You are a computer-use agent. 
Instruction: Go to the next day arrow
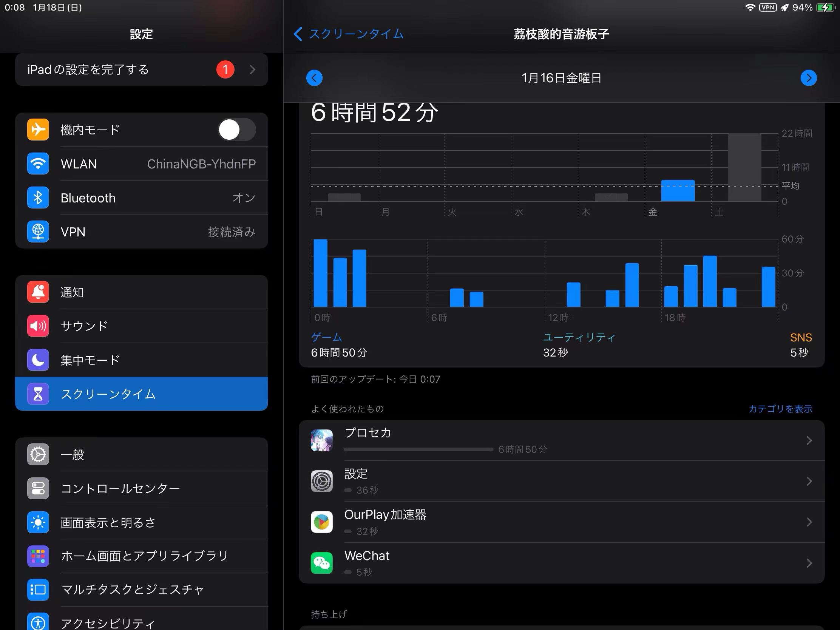coord(808,78)
